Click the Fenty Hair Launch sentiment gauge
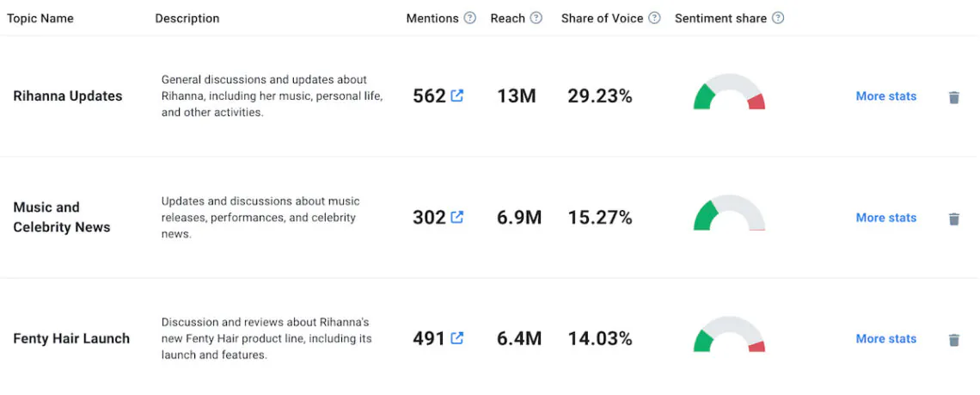 coord(729,336)
